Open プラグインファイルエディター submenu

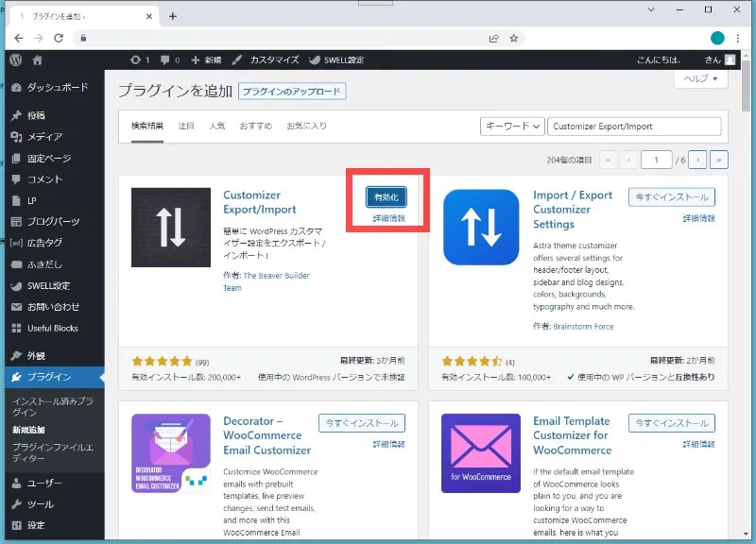pyautogui.click(x=53, y=452)
